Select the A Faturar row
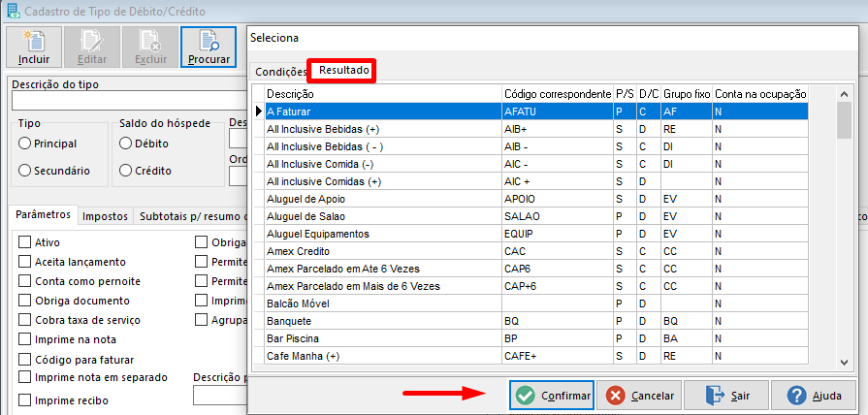The width and height of the screenshot is (868, 415). pos(537,112)
